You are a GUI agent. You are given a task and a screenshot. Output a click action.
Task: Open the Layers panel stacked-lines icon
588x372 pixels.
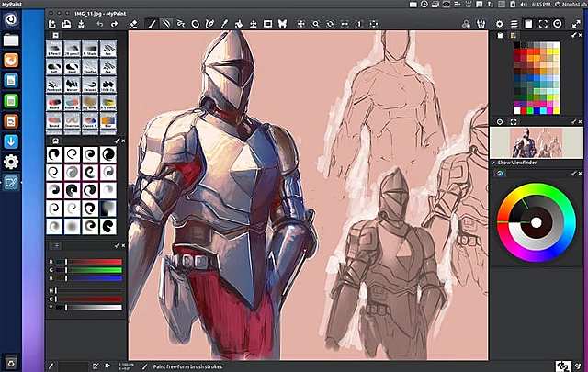point(514,24)
